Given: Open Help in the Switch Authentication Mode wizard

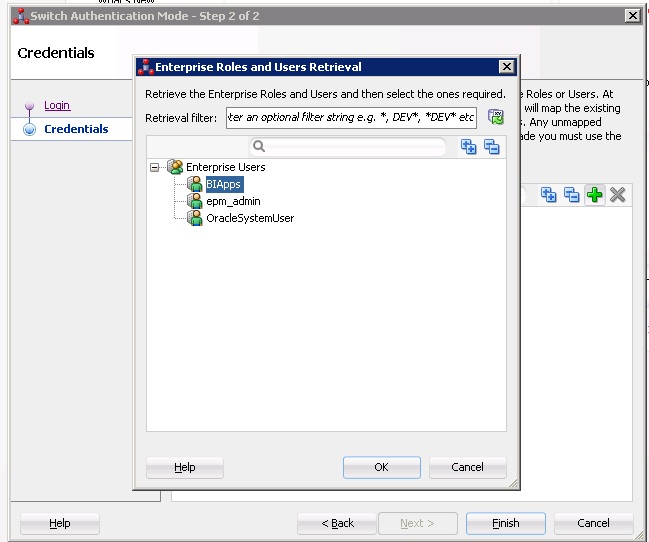Looking at the screenshot, I should [x=60, y=523].
